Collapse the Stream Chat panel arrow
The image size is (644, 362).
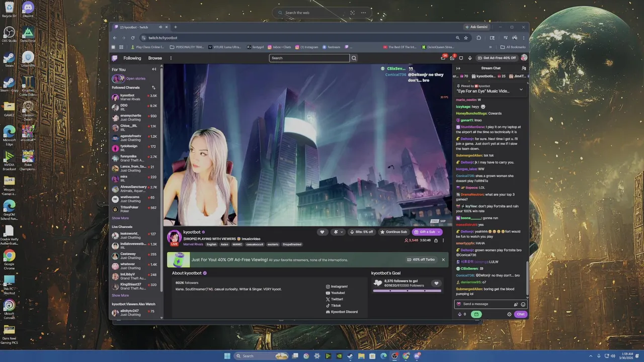click(458, 68)
